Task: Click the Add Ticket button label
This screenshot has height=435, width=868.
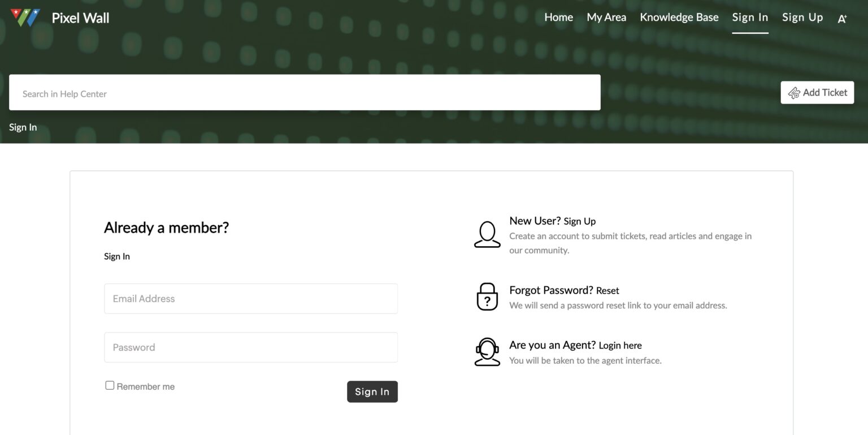Action: pyautogui.click(x=825, y=93)
